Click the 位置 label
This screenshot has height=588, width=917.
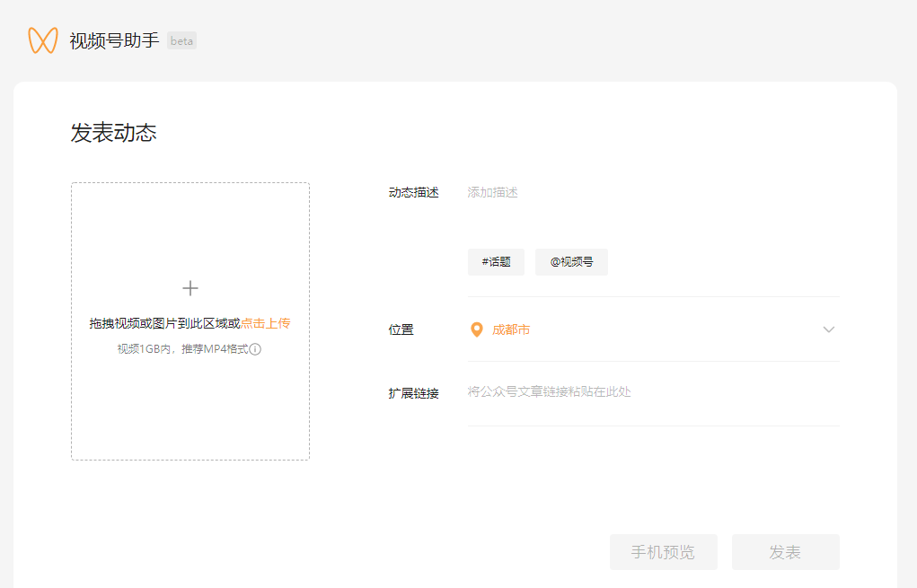click(401, 329)
